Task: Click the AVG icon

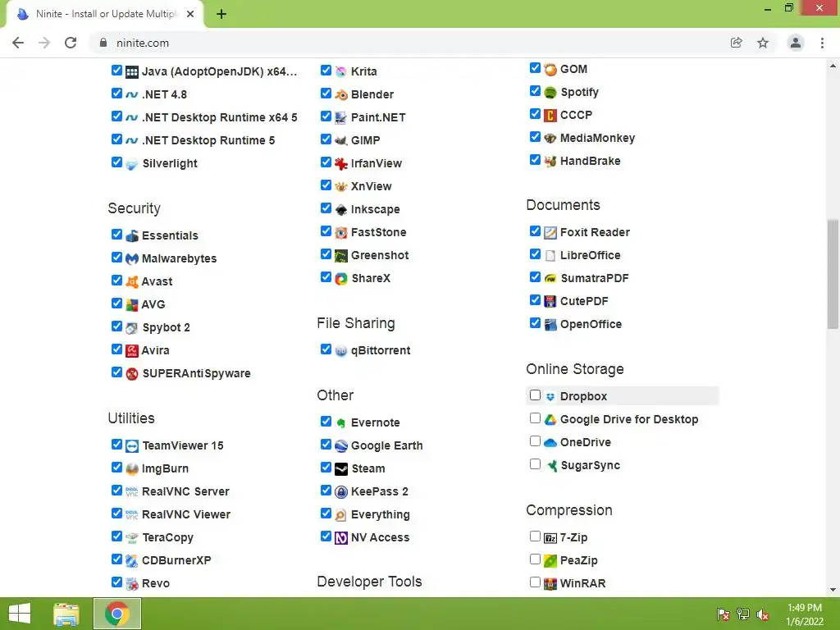Action: (x=132, y=305)
